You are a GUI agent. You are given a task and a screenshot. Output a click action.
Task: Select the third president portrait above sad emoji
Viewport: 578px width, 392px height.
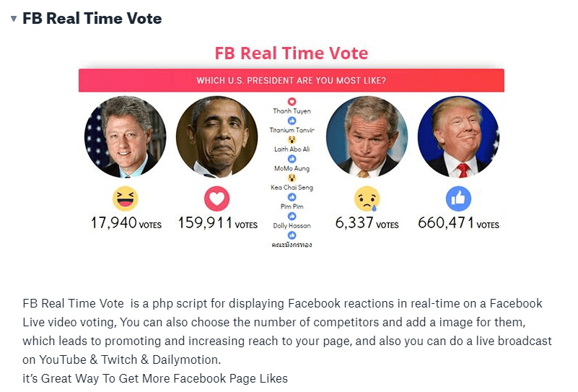tap(367, 137)
